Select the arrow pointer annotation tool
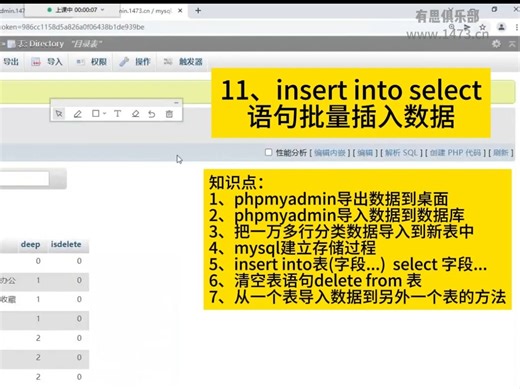Screen dimensions: 520x389 (59, 114)
